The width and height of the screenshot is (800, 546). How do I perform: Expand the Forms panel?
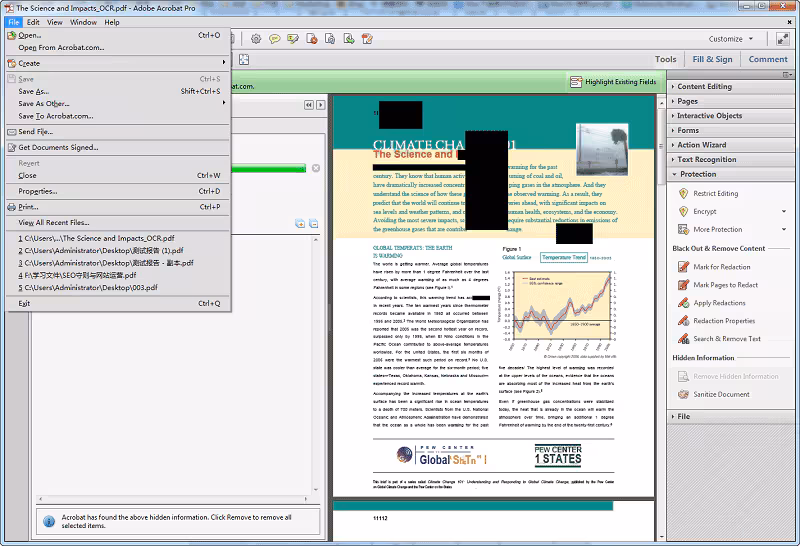pyautogui.click(x=731, y=130)
